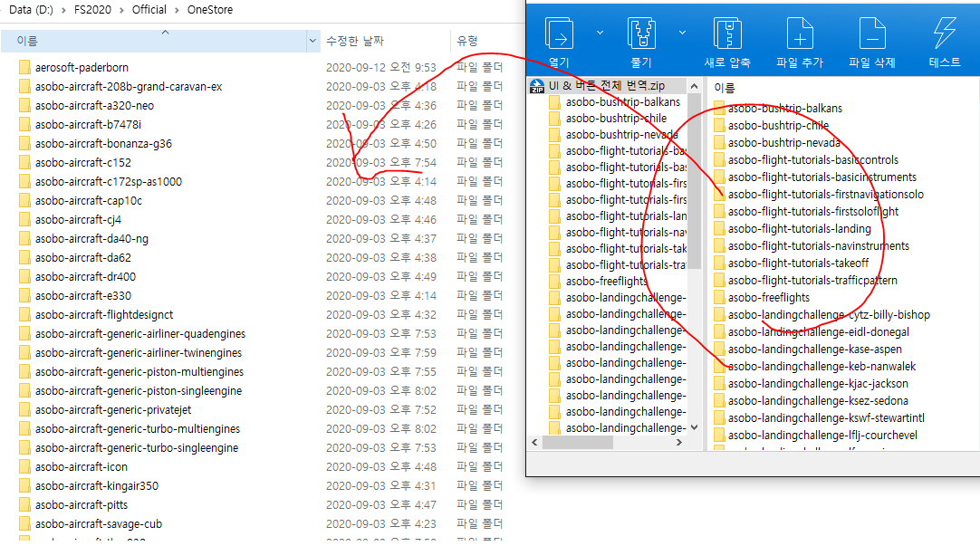Click the tree pane horizontal scrollbar thumb
This screenshot has width=980, height=546.
click(x=578, y=442)
